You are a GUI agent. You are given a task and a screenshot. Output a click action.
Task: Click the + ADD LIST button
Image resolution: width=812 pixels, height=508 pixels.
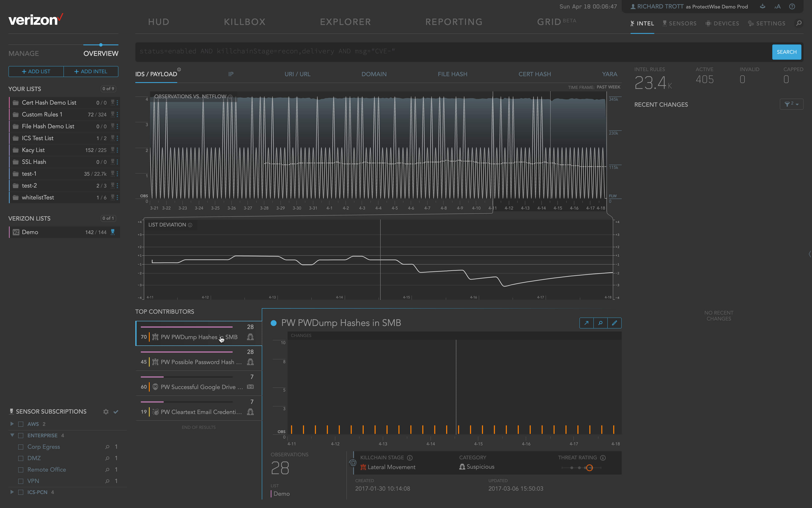36,72
